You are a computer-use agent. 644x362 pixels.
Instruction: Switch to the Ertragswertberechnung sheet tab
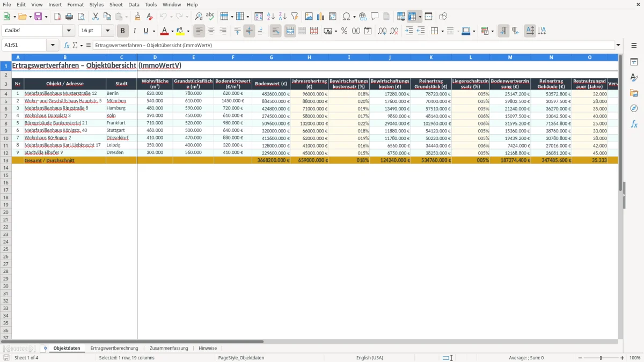click(x=114, y=349)
